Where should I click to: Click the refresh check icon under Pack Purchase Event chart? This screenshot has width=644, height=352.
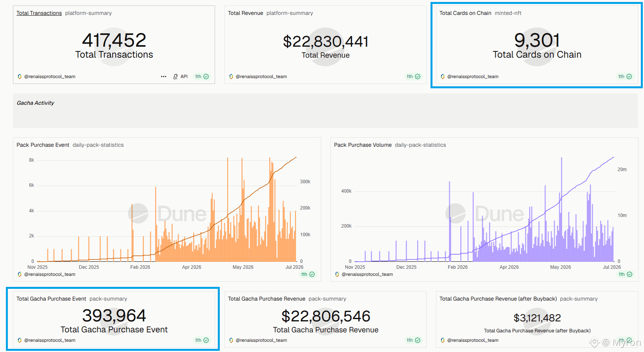312,274
